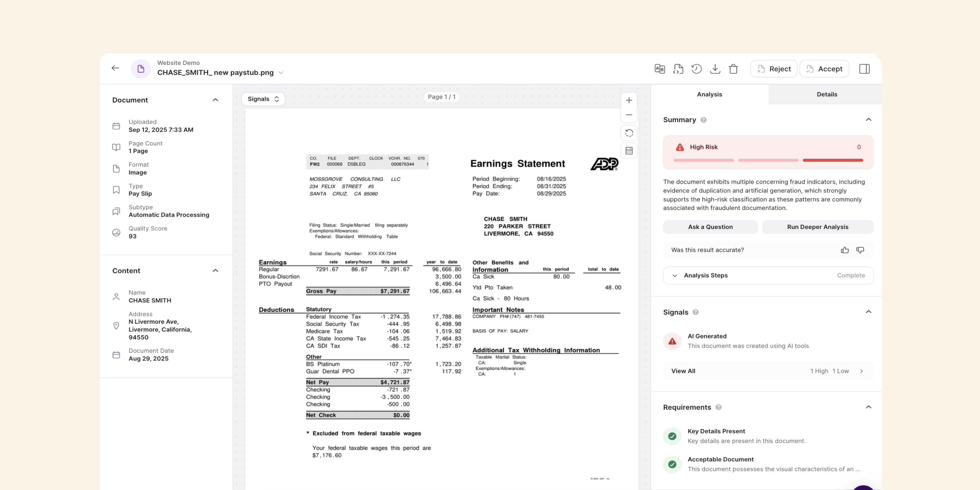980x490 pixels.
Task: Download the document via download icon
Action: tap(715, 69)
